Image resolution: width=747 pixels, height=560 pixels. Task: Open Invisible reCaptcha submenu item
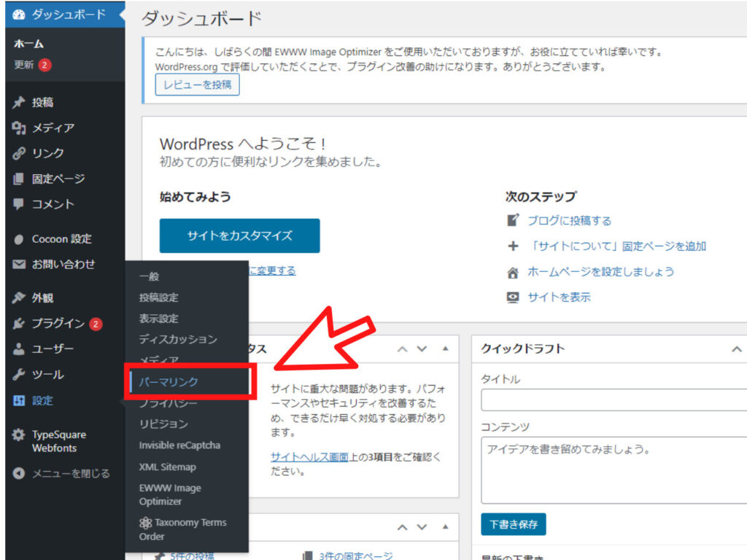tap(179, 446)
